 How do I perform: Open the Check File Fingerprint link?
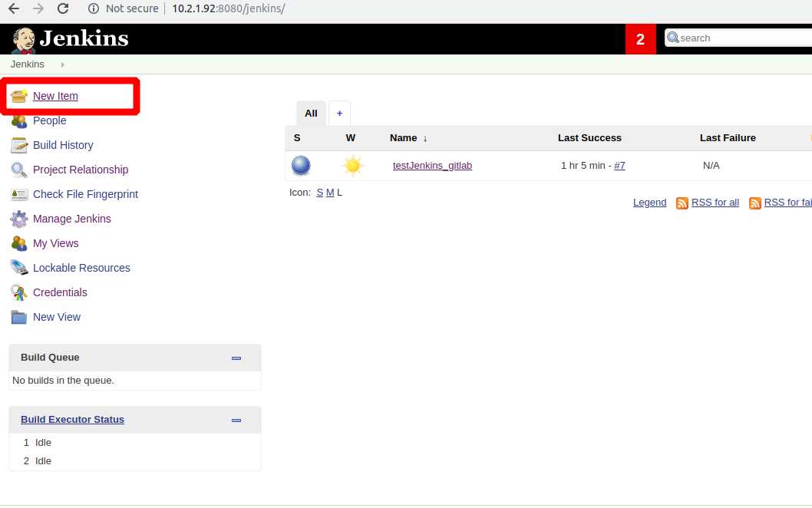(x=85, y=194)
